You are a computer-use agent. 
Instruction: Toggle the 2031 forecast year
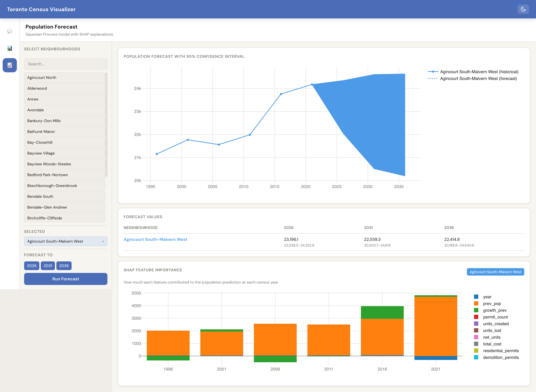pos(48,265)
